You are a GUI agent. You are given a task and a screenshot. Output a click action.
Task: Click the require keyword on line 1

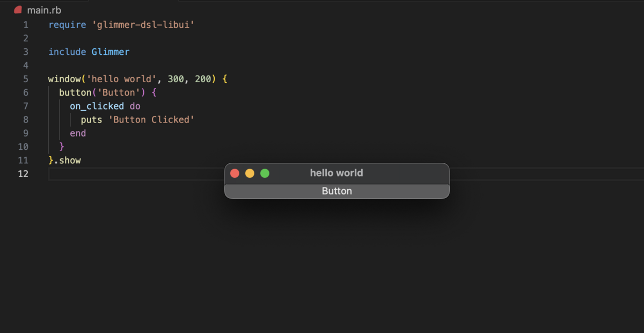(67, 25)
